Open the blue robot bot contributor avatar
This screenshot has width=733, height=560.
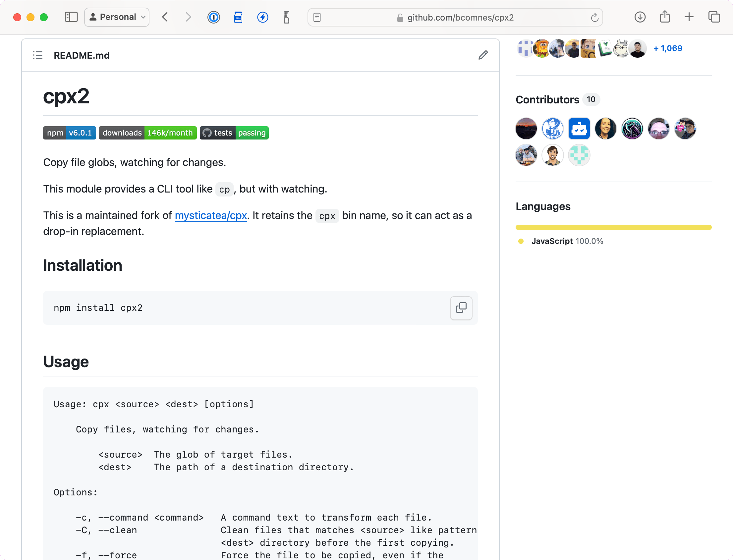click(x=579, y=129)
